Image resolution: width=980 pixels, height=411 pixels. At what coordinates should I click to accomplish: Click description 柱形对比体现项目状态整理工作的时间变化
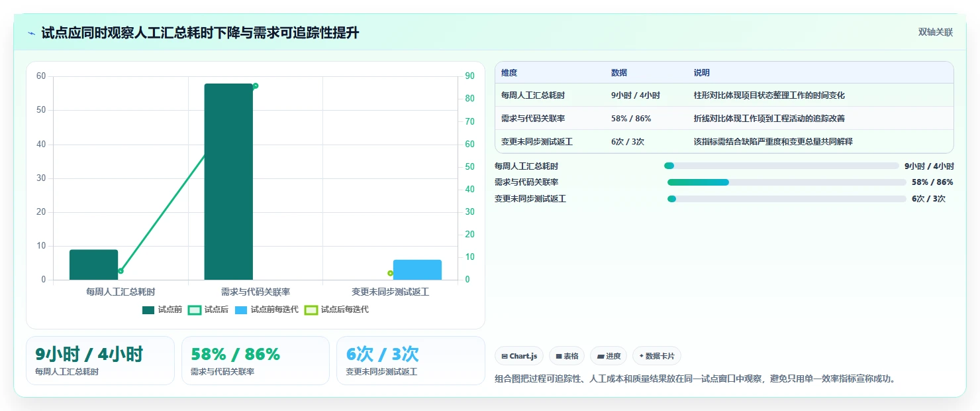point(769,95)
